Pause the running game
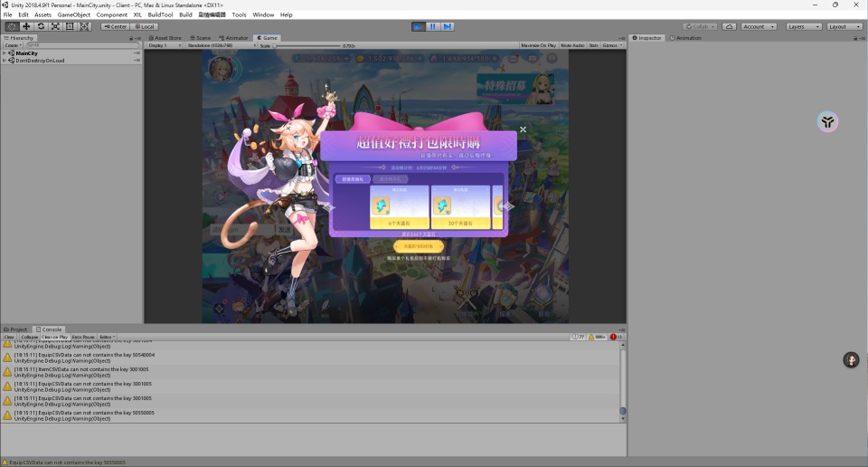Viewport: 868px width, 467px height. (x=433, y=26)
